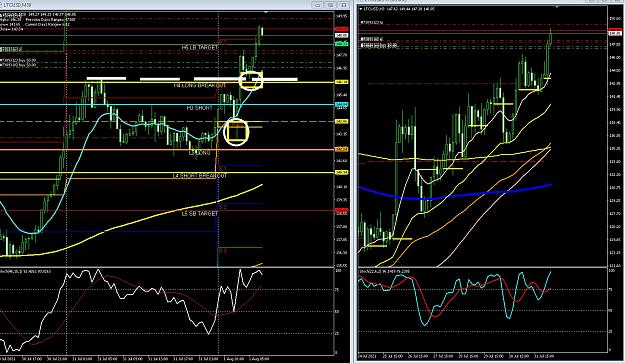Select the lowest buy order label on M30 chart
The height and width of the screenshot is (363, 625).
point(18,65)
